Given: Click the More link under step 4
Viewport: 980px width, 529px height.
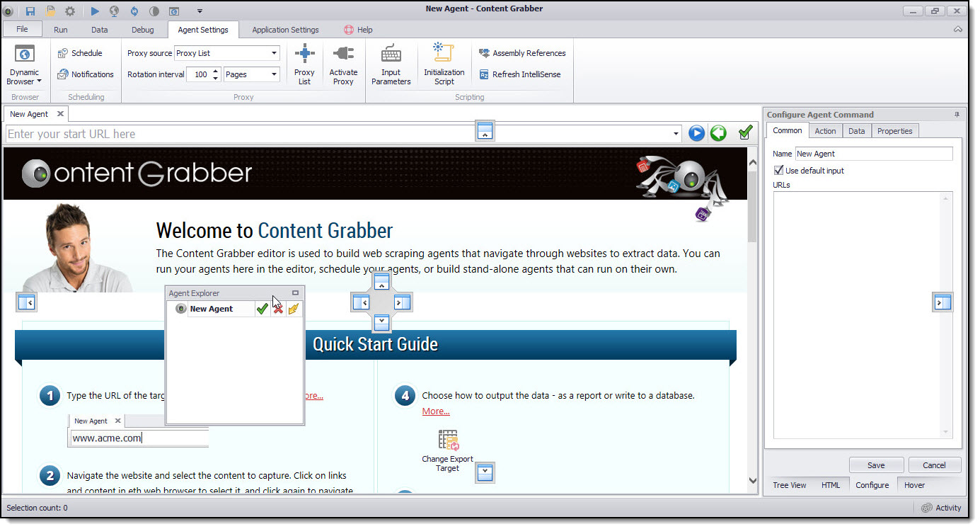Looking at the screenshot, I should [x=436, y=411].
